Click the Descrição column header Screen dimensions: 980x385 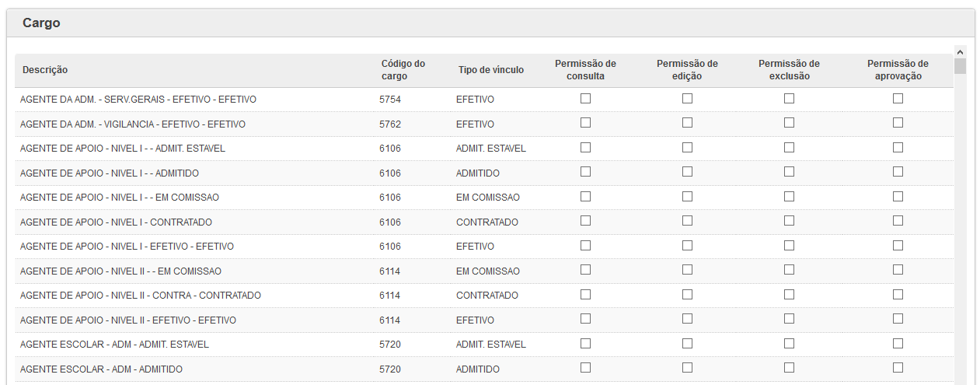(45, 70)
